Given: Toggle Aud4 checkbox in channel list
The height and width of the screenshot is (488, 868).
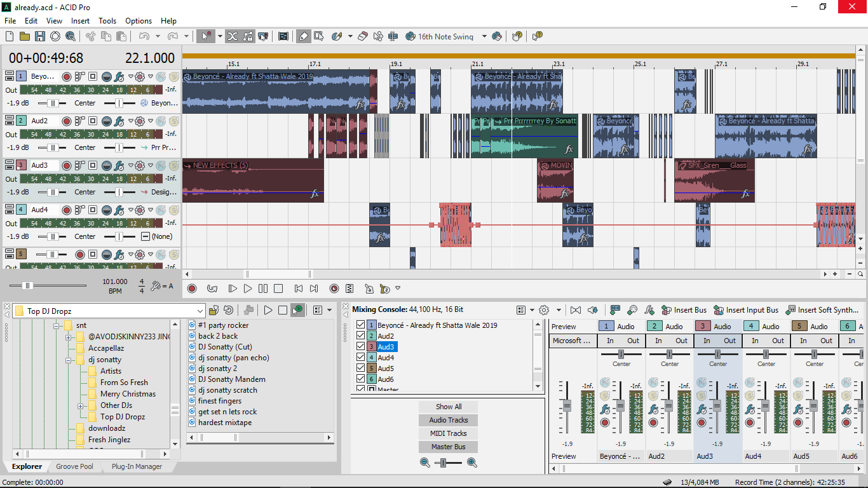Looking at the screenshot, I should point(361,358).
